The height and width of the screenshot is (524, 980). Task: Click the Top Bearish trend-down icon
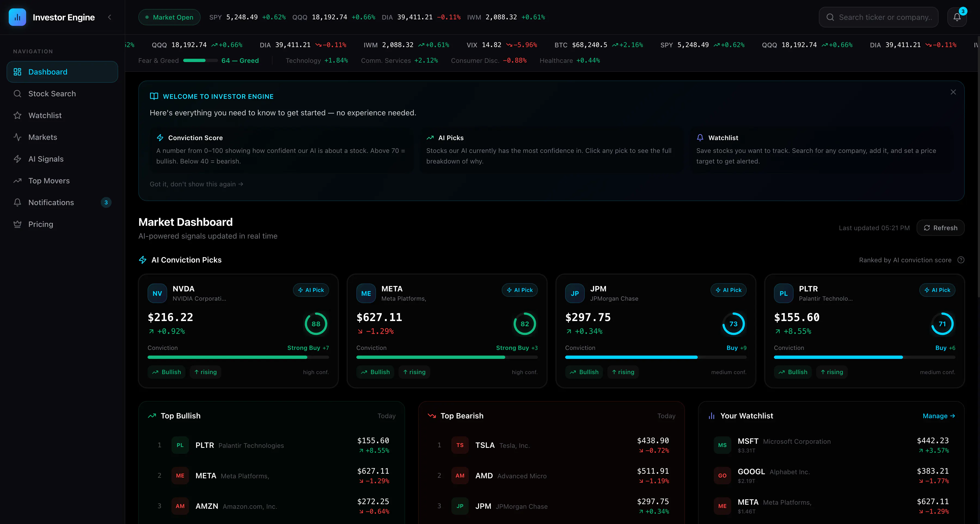pyautogui.click(x=432, y=416)
